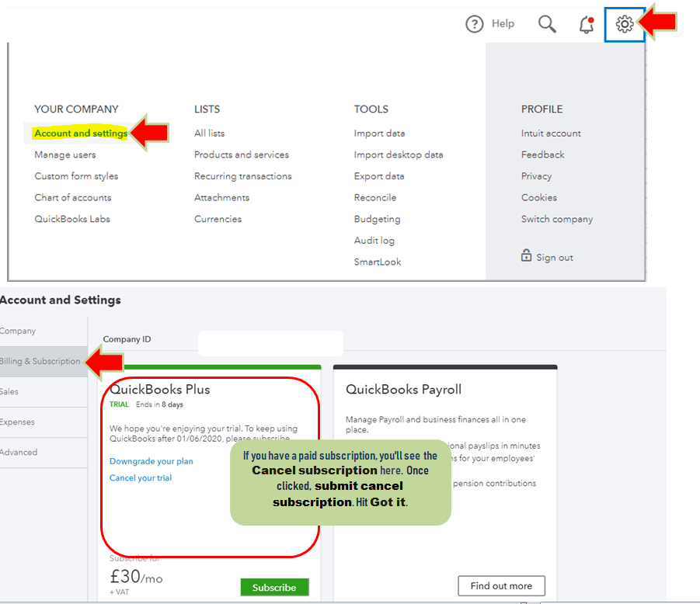Choose Import data tool
Image resolution: width=700 pixels, height=604 pixels.
[x=379, y=134]
